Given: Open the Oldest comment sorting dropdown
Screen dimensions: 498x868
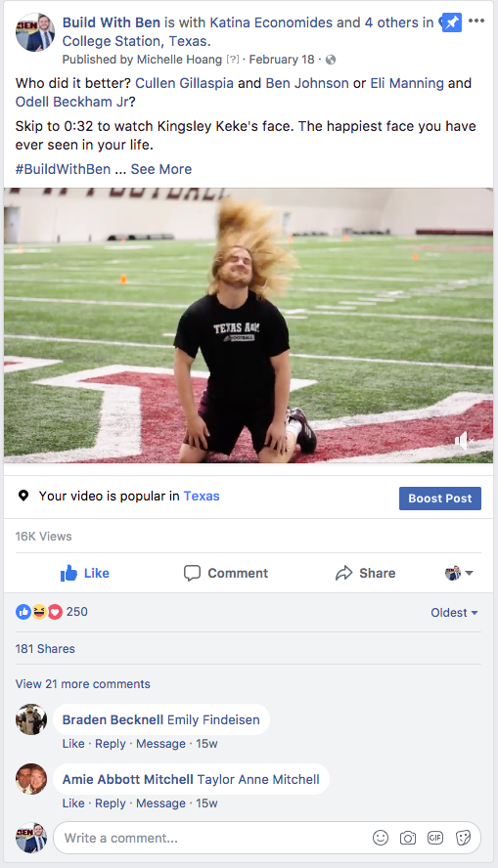Looking at the screenshot, I should [x=454, y=613].
